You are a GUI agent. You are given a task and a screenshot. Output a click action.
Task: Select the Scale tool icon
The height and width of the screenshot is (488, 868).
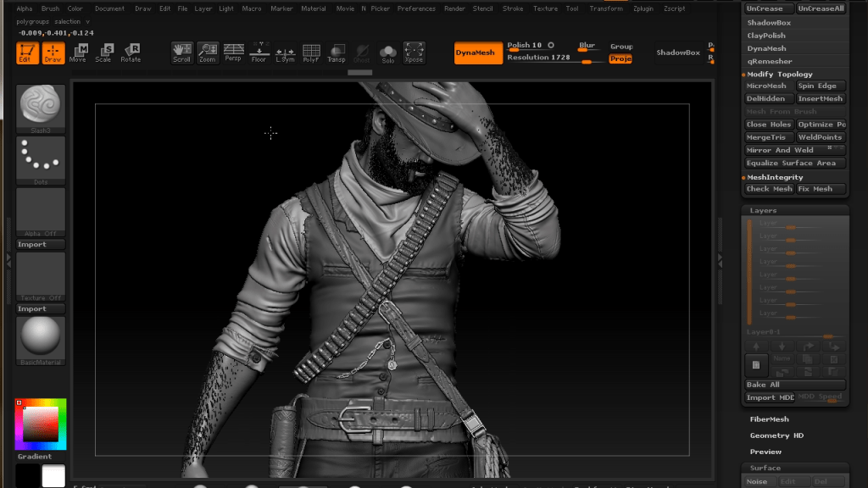point(103,53)
